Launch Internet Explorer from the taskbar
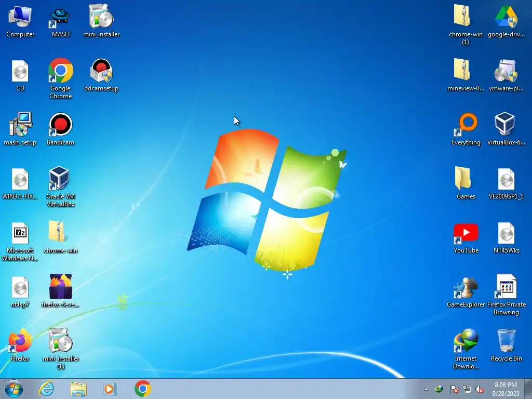This screenshot has width=532, height=399. [x=46, y=389]
